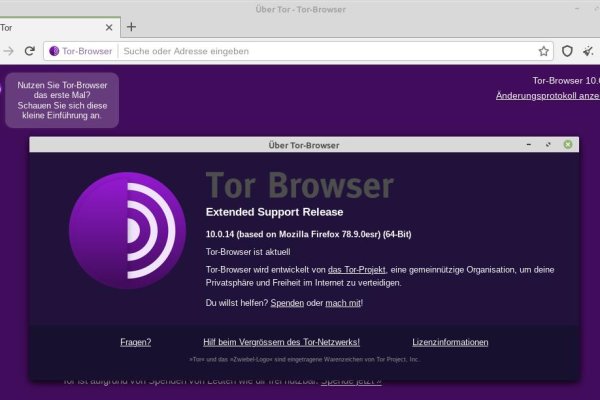Bookmark this page with the star icon
This screenshot has height=400, width=600.
coord(544,50)
